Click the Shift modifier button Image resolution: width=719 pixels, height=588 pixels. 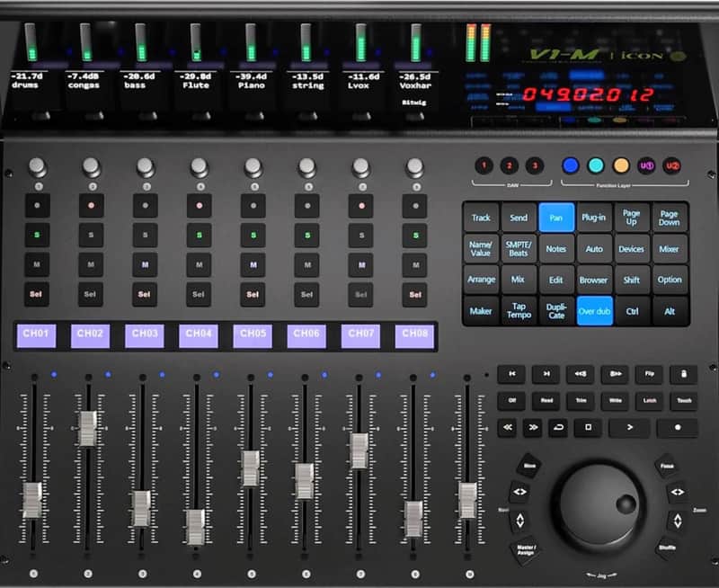click(x=632, y=280)
